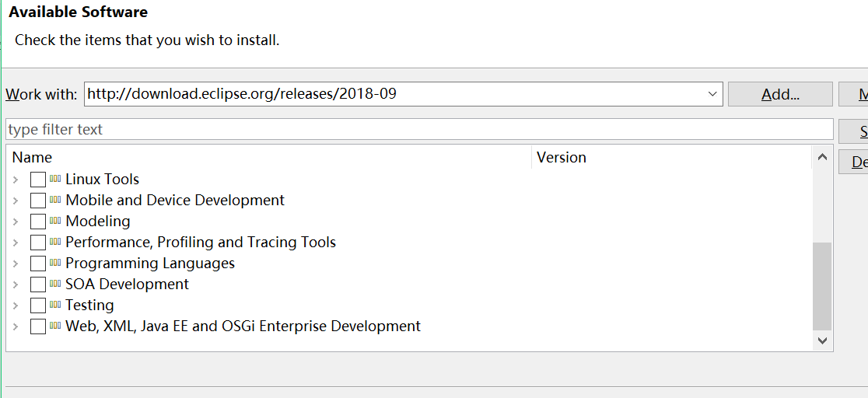Viewport: 868px width, 398px height.
Task: Click the Add... button
Action: coord(780,94)
